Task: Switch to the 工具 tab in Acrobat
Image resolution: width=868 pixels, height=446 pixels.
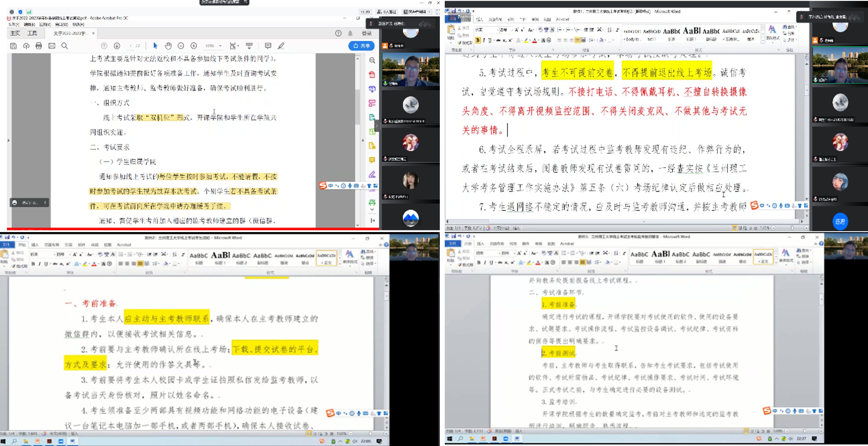Action: (32, 33)
